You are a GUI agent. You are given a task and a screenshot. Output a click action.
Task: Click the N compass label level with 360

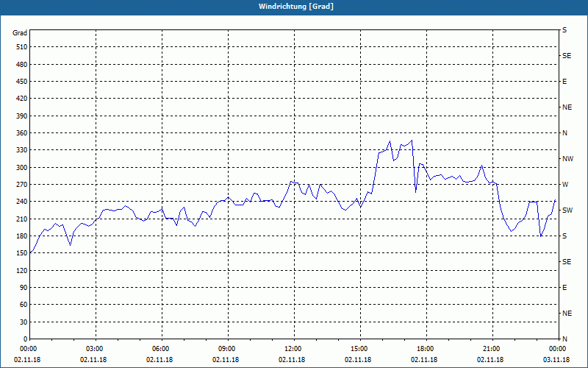tap(564, 133)
